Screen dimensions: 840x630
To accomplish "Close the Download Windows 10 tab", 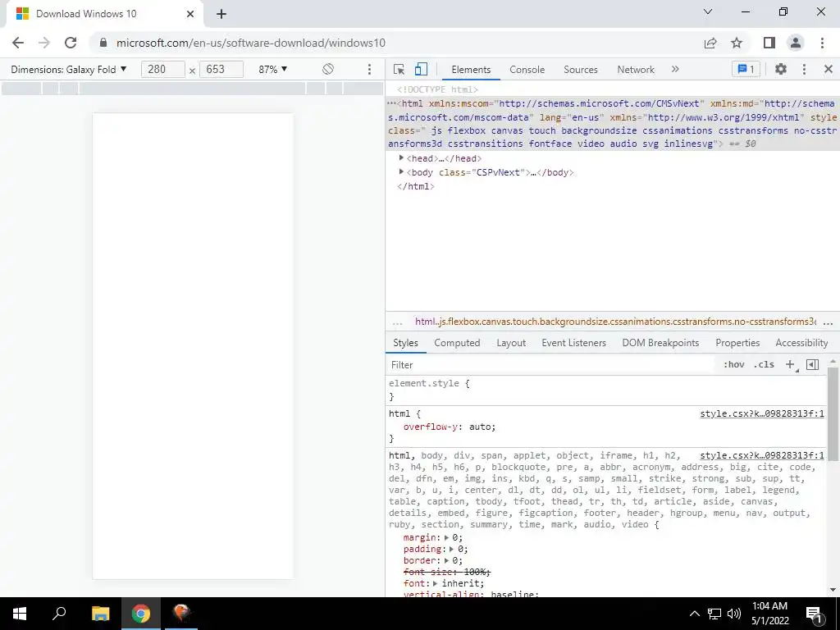I will coord(190,14).
